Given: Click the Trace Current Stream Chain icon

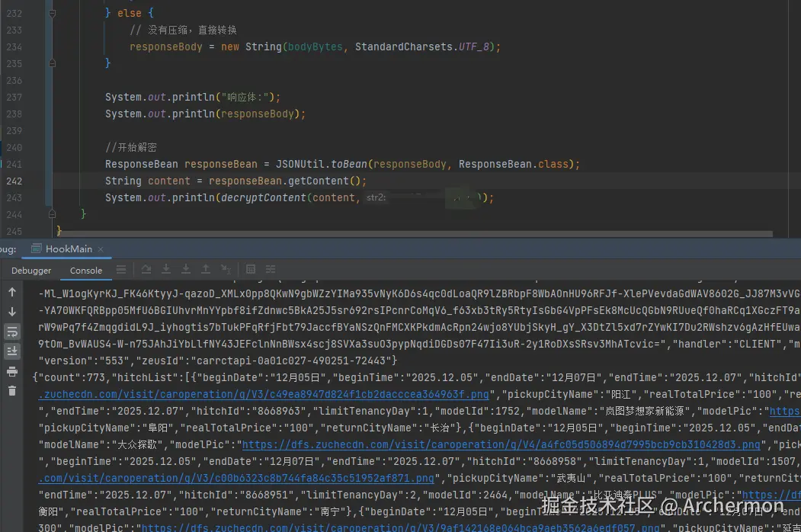Looking at the screenshot, I should 271,269.
